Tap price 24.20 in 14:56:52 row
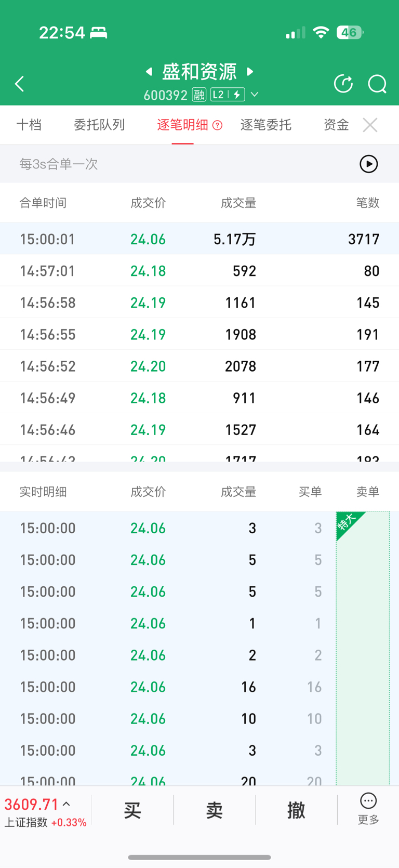Image resolution: width=399 pixels, height=868 pixels. click(x=148, y=366)
